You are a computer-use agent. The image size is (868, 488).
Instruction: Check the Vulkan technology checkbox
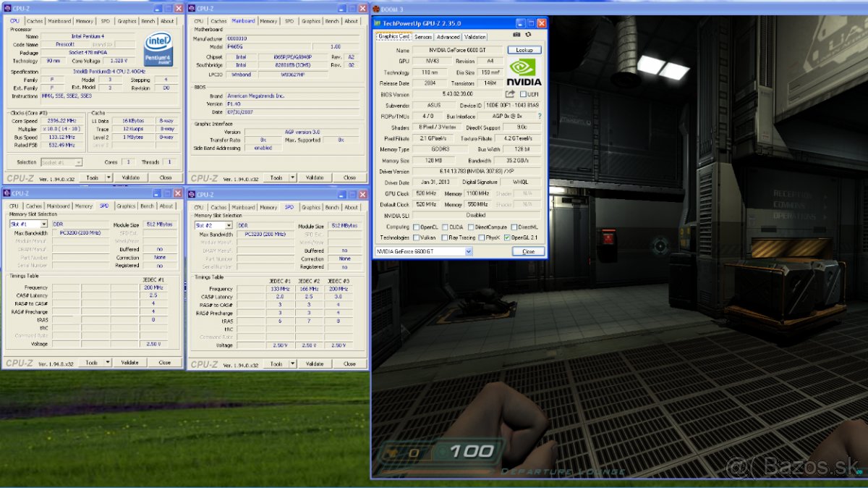click(x=414, y=237)
